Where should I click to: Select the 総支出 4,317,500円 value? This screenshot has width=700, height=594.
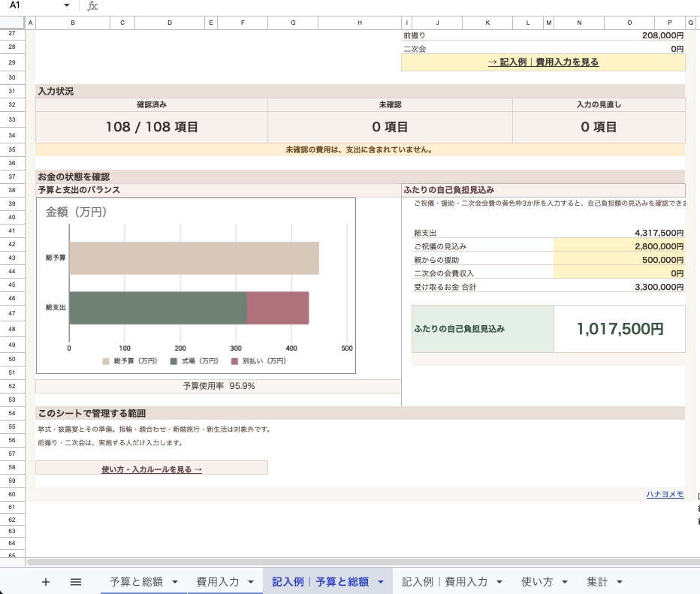tap(659, 233)
